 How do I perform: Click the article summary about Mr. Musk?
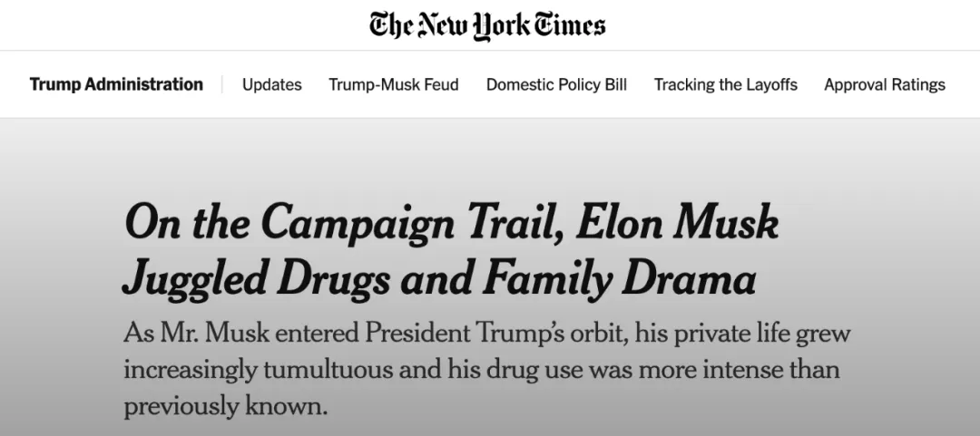coord(487,369)
